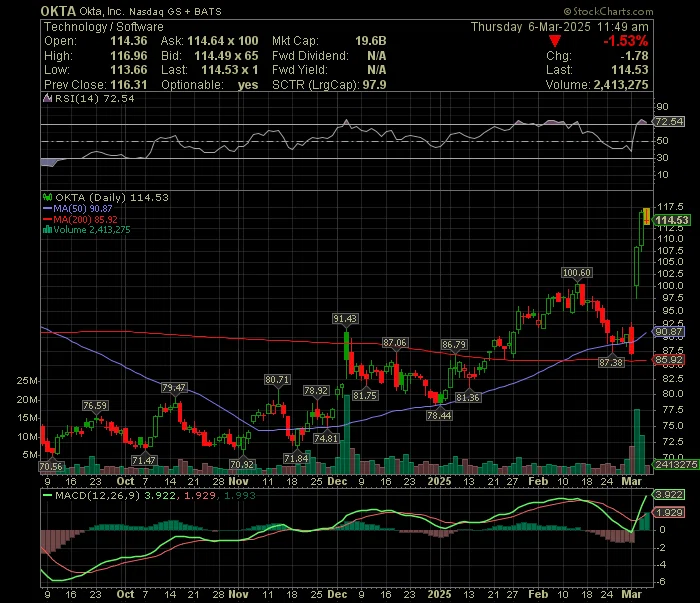Viewport: 700px width, 603px height.
Task: Click the 114.53 last price axis tag
Action: [x=672, y=220]
